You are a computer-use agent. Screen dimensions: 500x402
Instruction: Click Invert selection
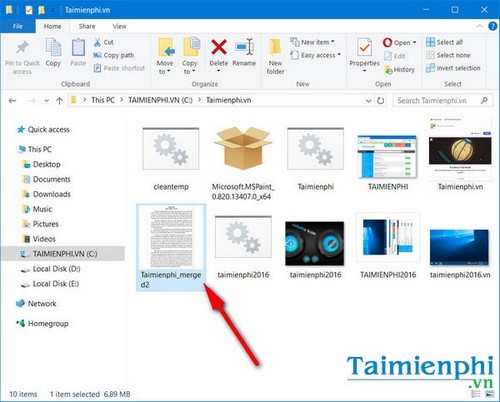pos(453,68)
